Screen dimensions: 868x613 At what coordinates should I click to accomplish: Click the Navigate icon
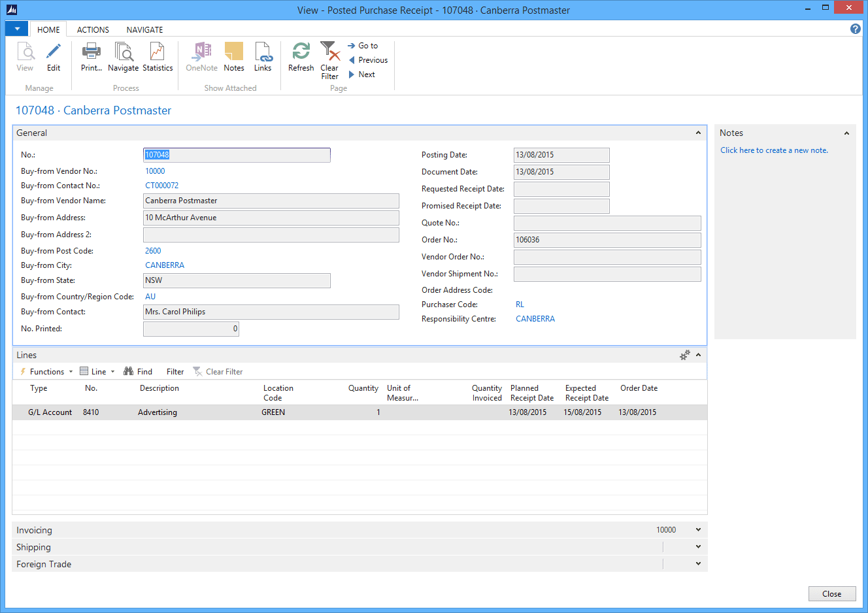click(123, 57)
